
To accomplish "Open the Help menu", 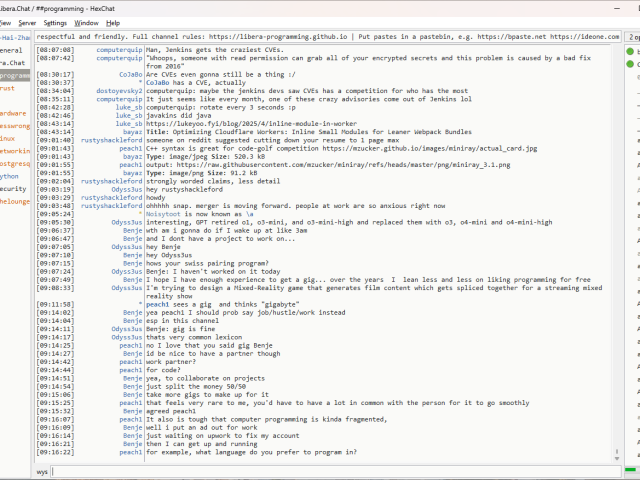I will pyautogui.click(x=113, y=22).
